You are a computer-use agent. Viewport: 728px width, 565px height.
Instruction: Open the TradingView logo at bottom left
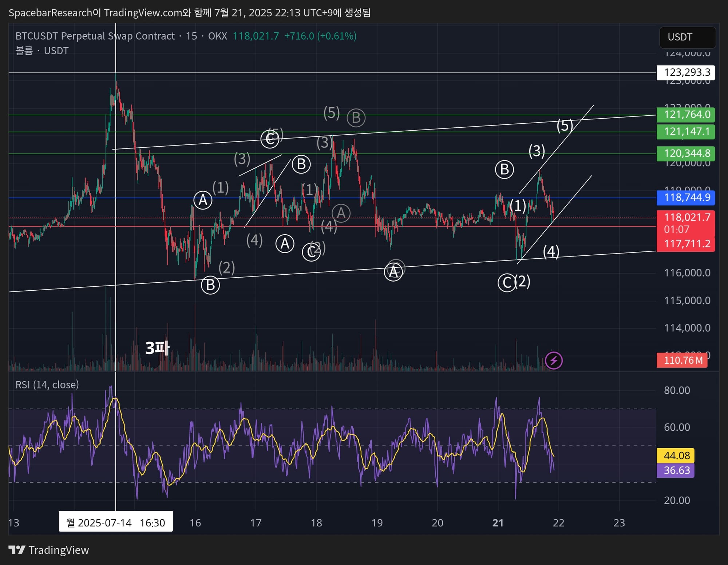(49, 550)
